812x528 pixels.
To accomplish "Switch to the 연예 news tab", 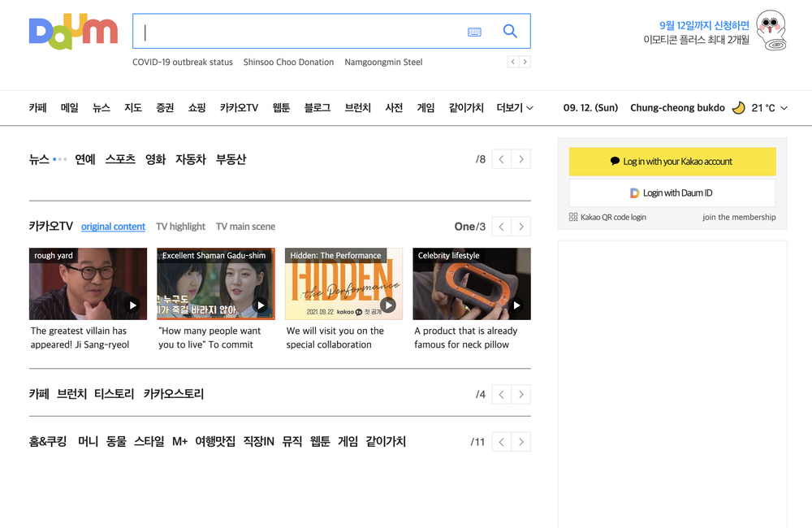I will click(x=84, y=159).
